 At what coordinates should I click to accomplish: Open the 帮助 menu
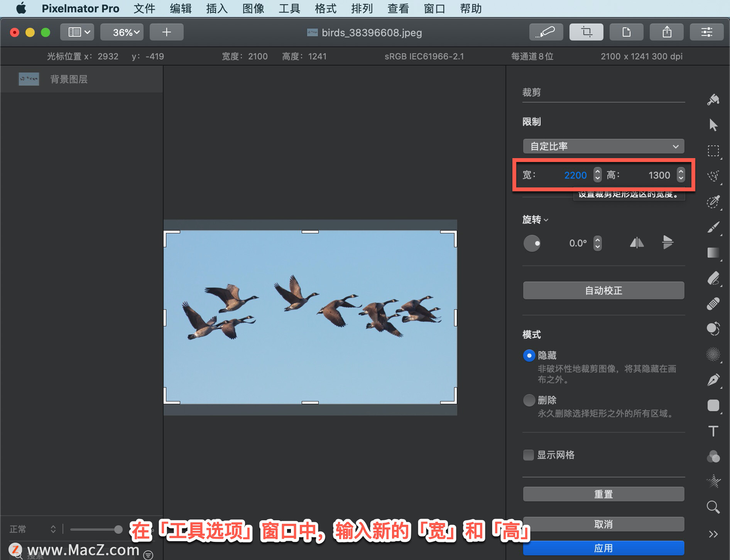(x=471, y=8)
